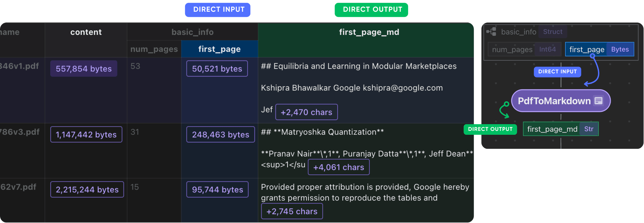This screenshot has height=223, width=644.
Task: Expand the +2,745 chars in last row
Action: 292,211
